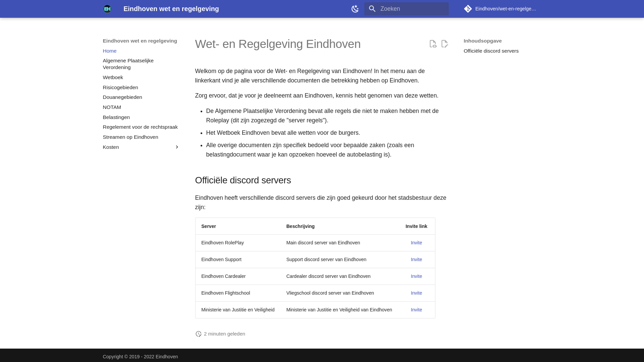
Task: Click Invite for Eindhoven Flightschool
Action: pos(416,293)
